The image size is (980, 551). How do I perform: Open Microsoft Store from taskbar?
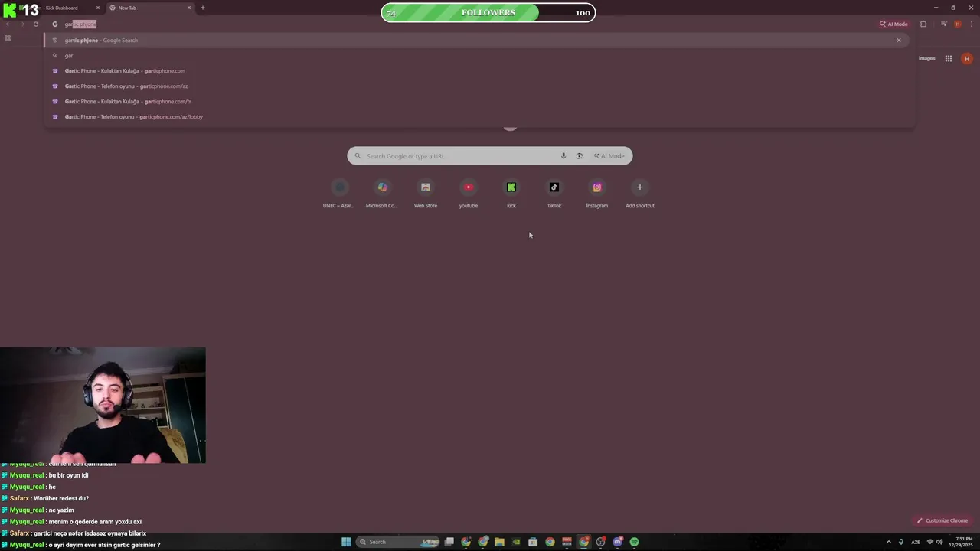533,542
